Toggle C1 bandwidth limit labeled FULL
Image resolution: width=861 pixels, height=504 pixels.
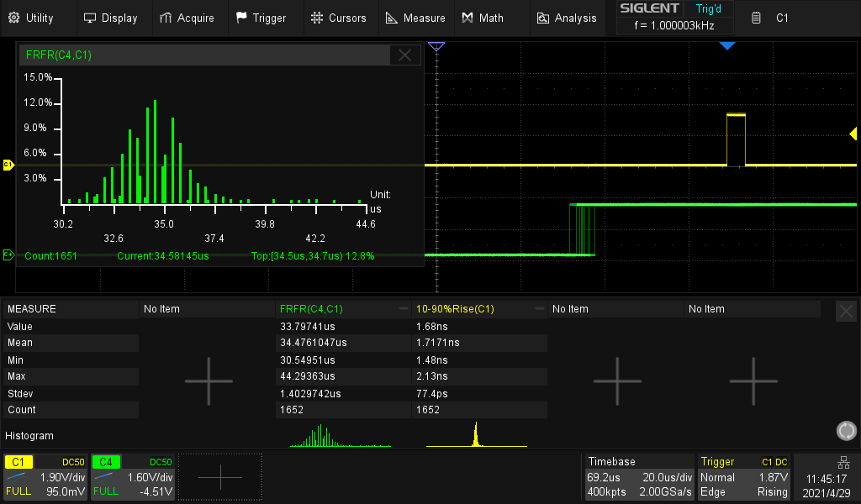(x=17, y=491)
